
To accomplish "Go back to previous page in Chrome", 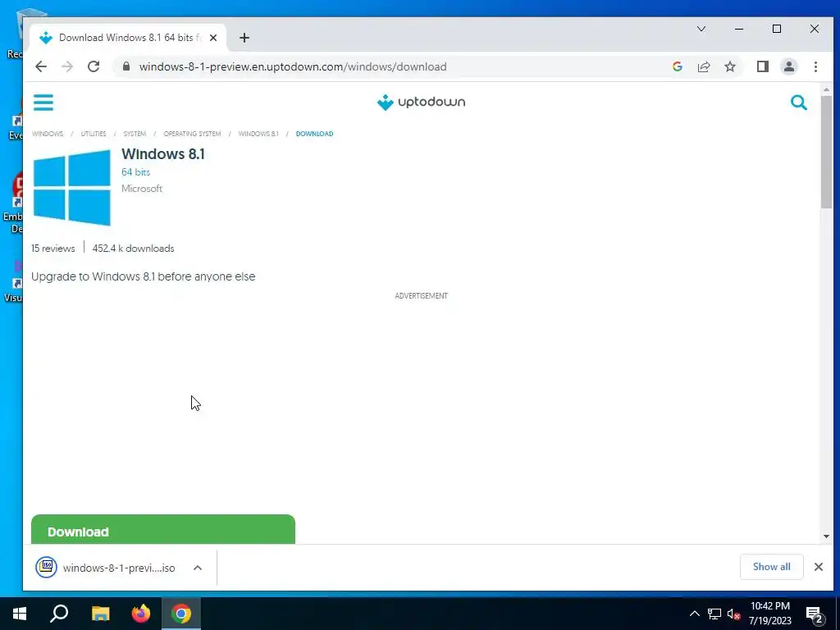I will click(x=41, y=66).
